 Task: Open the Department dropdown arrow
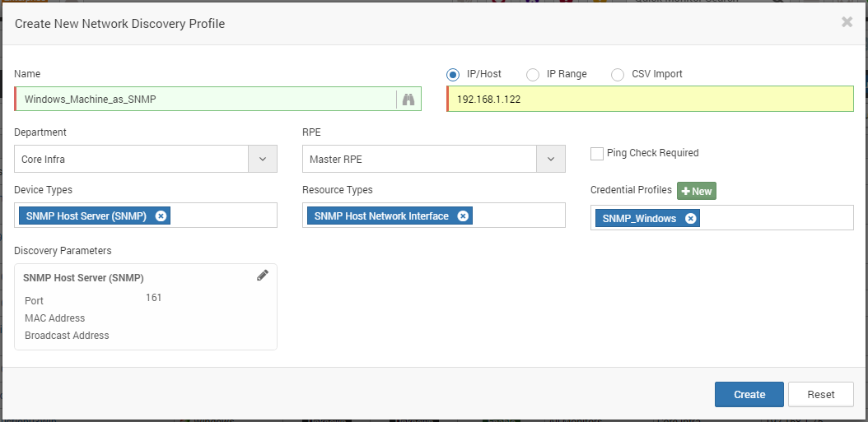tap(263, 160)
